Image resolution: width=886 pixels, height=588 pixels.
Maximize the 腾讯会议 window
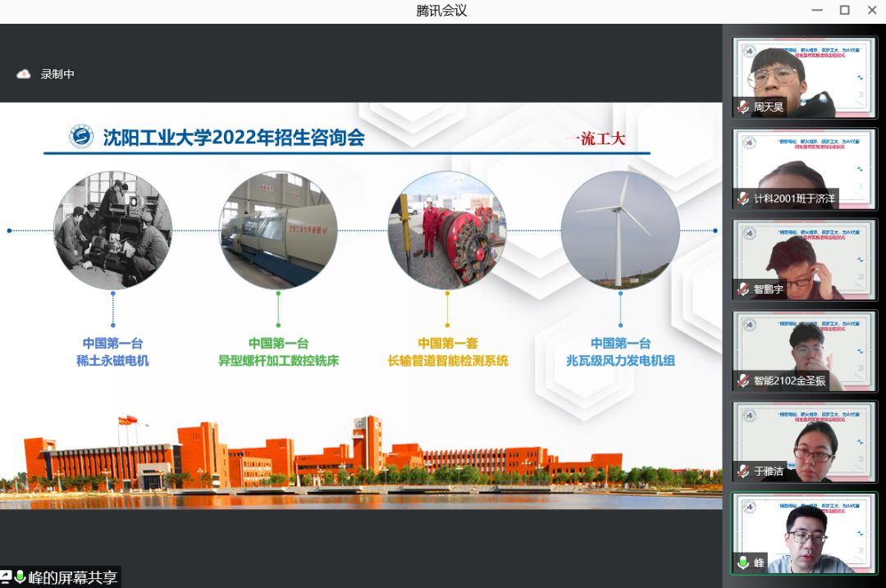pyautogui.click(x=845, y=10)
